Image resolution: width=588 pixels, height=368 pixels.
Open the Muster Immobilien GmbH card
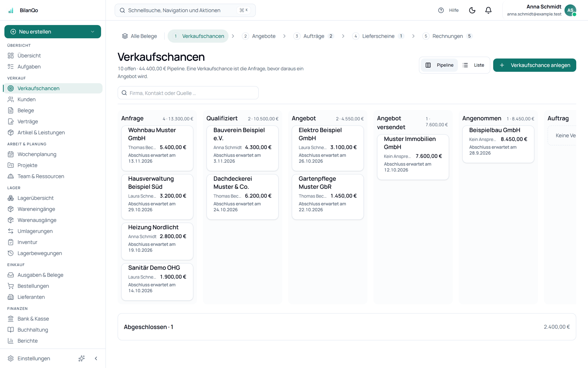click(413, 157)
